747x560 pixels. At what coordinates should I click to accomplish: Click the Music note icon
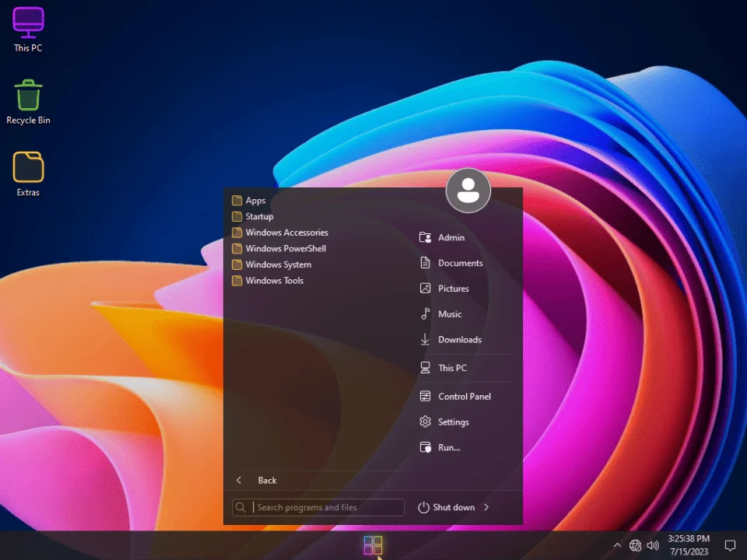425,313
